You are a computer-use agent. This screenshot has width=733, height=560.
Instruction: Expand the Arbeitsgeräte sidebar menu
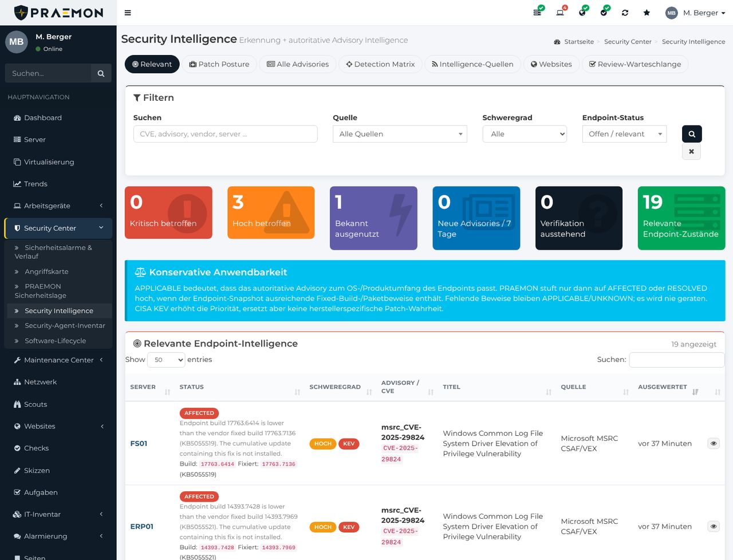pos(58,206)
